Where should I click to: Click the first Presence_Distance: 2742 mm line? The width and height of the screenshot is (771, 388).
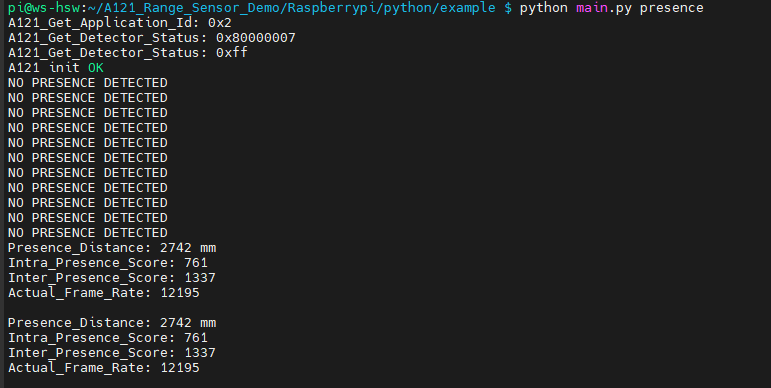click(x=112, y=248)
